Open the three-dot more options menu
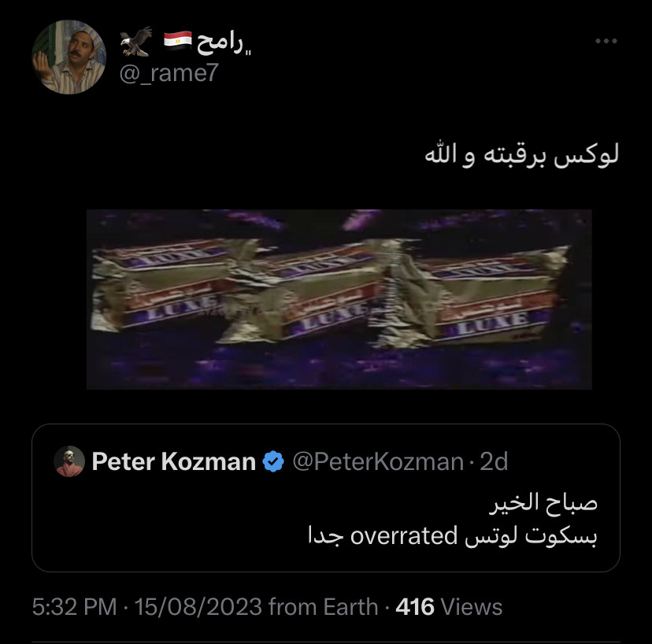Screen dimensions: 652x644 (x=606, y=41)
